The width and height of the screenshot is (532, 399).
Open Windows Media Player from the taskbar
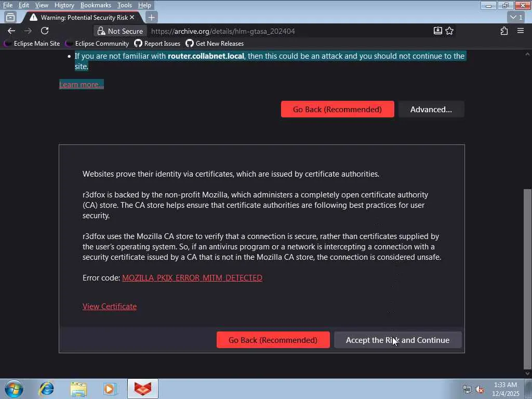coord(110,389)
